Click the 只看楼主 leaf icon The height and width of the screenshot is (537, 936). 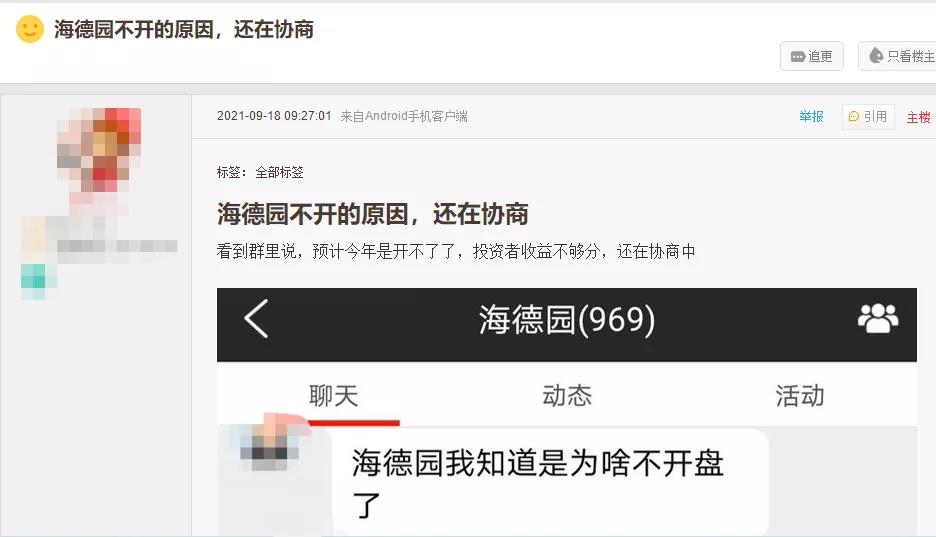click(x=876, y=55)
